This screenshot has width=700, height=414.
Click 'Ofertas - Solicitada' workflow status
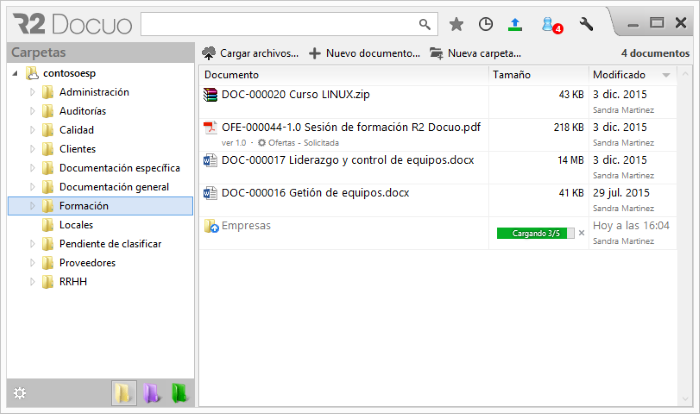click(303, 143)
